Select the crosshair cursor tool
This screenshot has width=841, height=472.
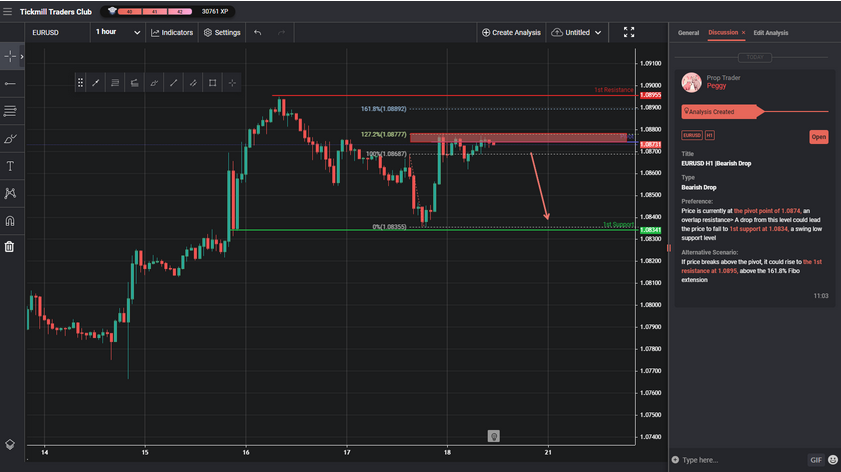(x=10, y=56)
